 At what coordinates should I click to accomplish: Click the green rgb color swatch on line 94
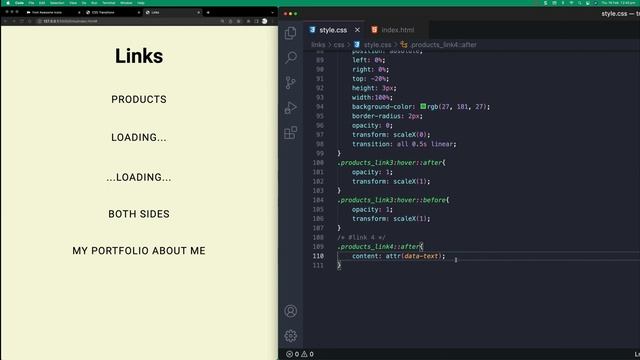pos(423,107)
